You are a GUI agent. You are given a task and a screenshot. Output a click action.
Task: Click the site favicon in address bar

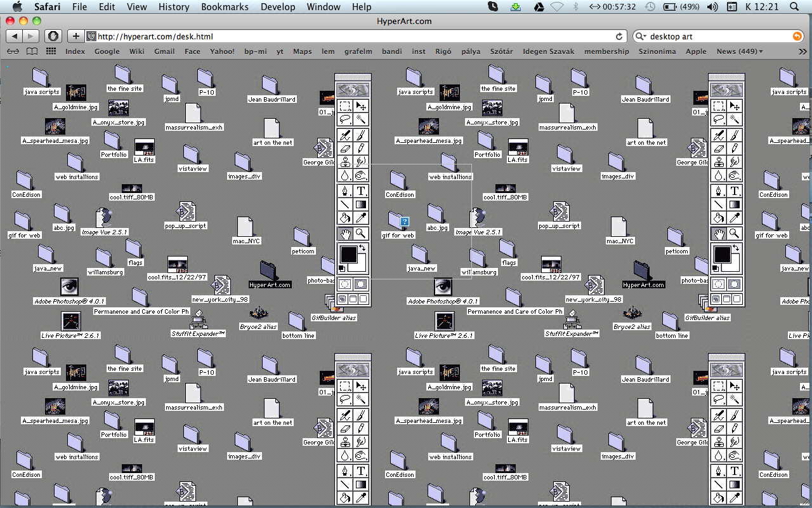tap(91, 36)
